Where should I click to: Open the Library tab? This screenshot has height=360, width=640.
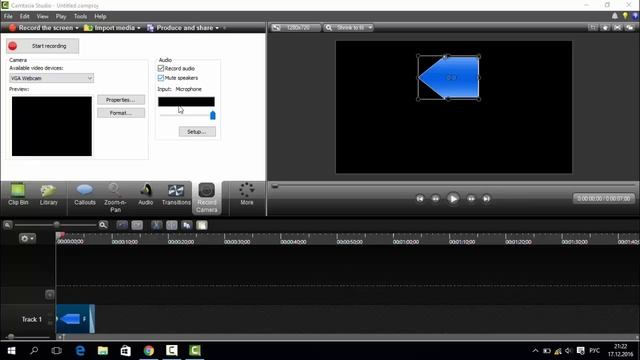coord(48,195)
